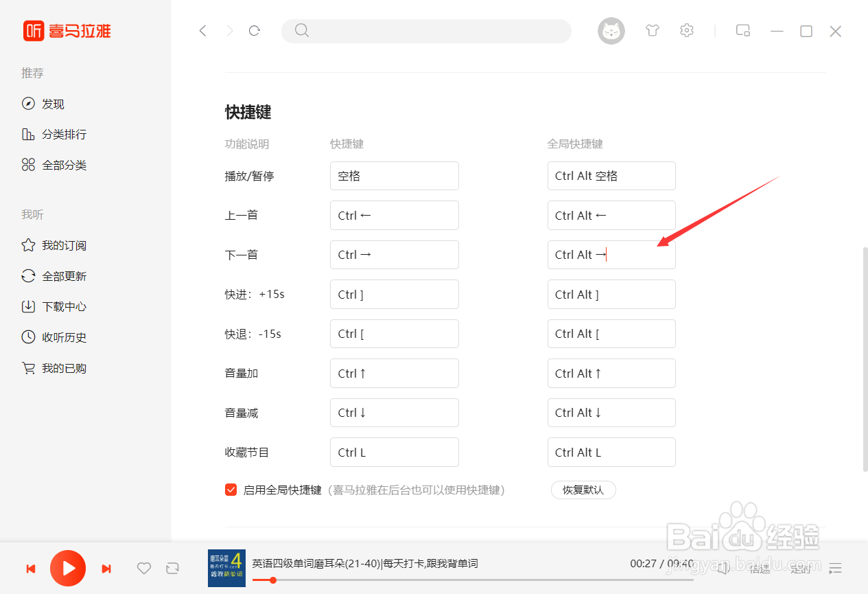
Task: Click the playback progress bar
Action: [473, 580]
